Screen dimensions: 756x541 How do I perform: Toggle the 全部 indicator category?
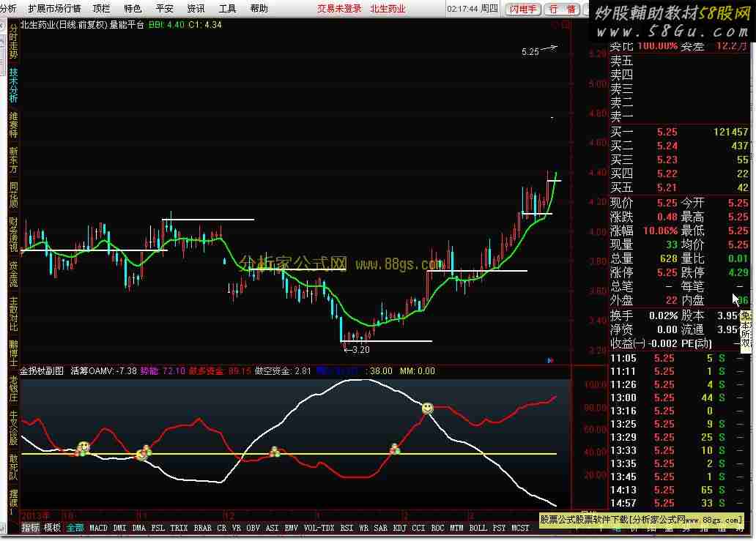(x=75, y=527)
